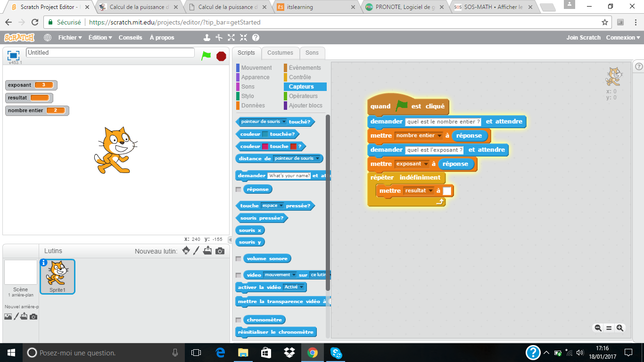644x362 pixels.
Task: Select the Données block category
Action: point(253,106)
